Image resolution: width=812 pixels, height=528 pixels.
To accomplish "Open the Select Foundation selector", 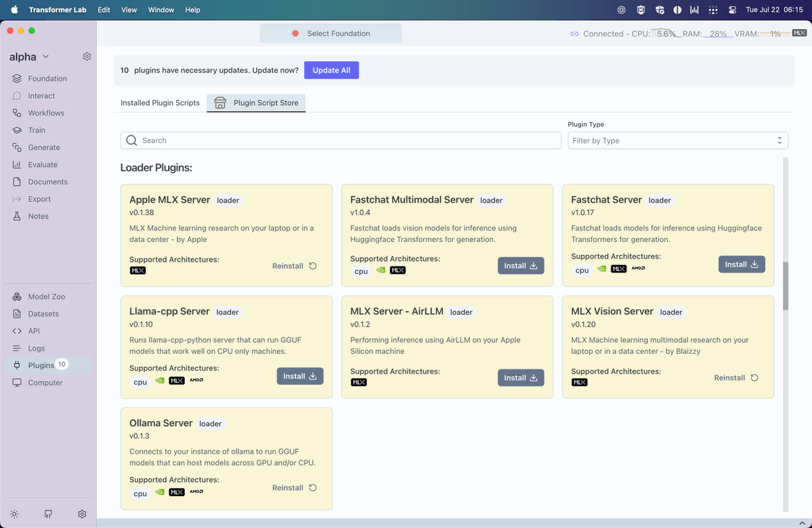I will [331, 33].
